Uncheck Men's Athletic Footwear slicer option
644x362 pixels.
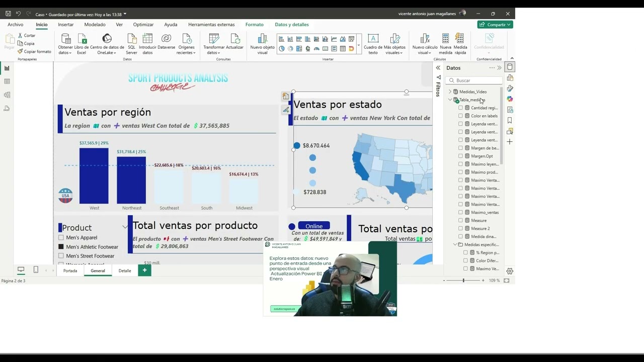pyautogui.click(x=61, y=247)
